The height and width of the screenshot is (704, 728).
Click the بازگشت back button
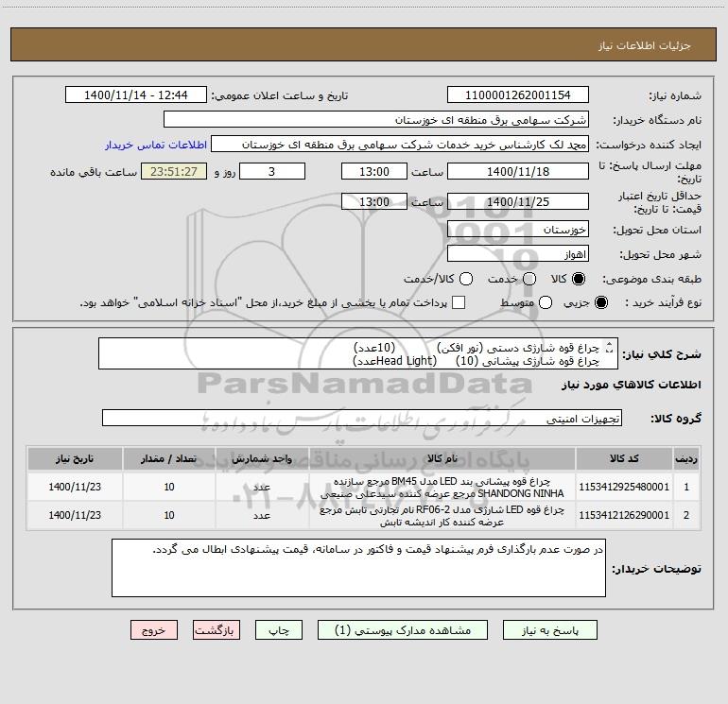(217, 630)
